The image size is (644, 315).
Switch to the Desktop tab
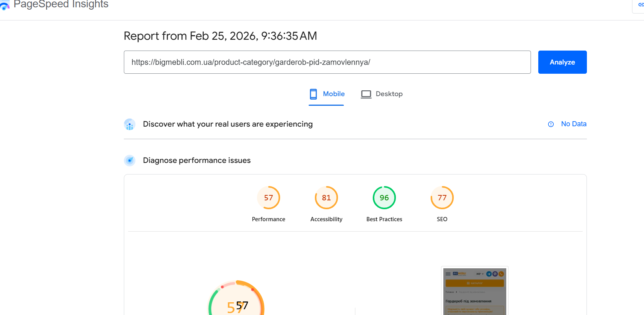tap(389, 94)
